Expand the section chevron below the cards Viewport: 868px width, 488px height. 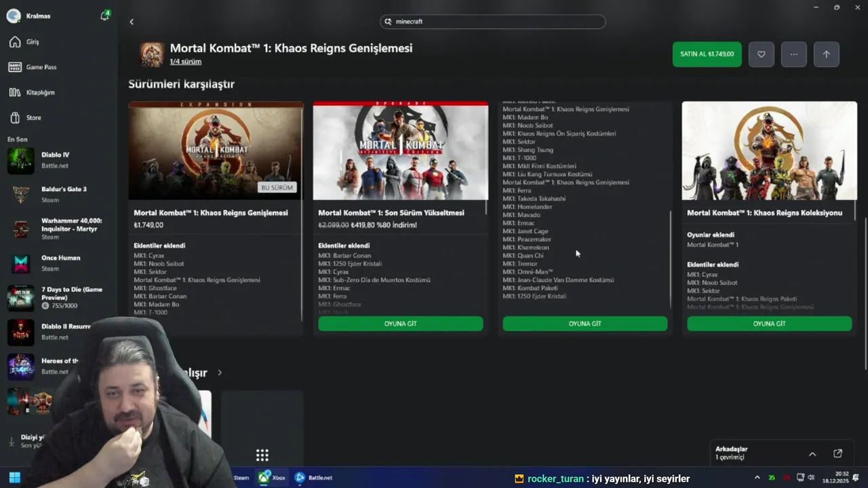pos(220,373)
